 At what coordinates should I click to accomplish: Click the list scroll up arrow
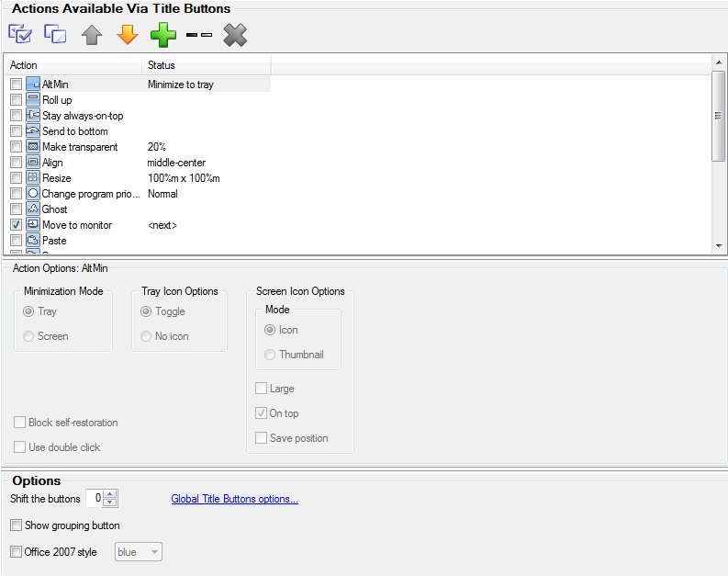pyautogui.click(x=719, y=62)
